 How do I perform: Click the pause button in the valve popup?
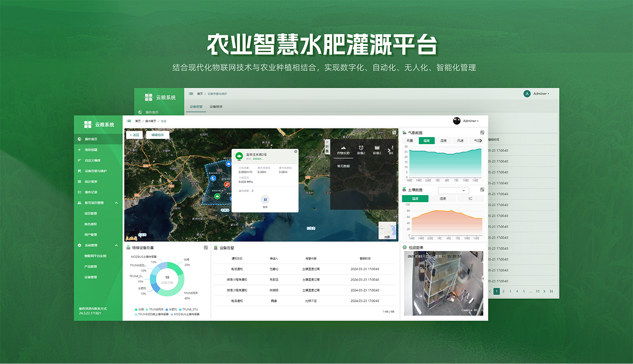tap(265, 199)
